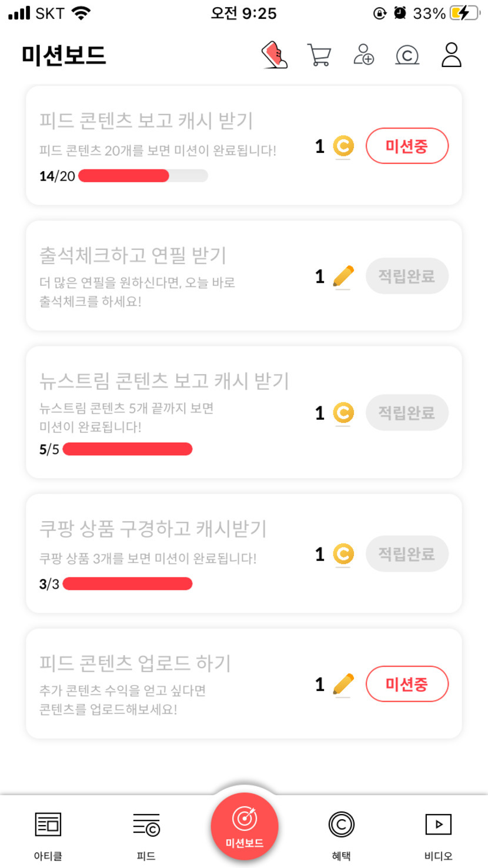Tap gold coin on feed content mission

[343, 146]
